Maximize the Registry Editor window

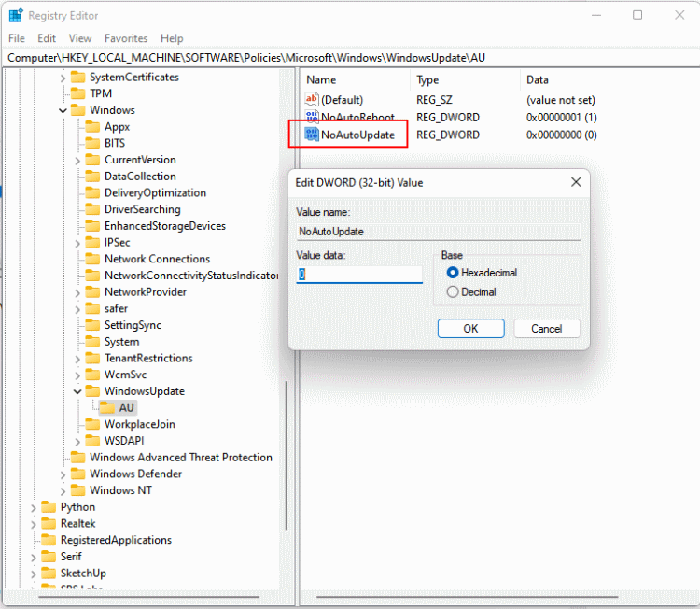[x=637, y=15]
